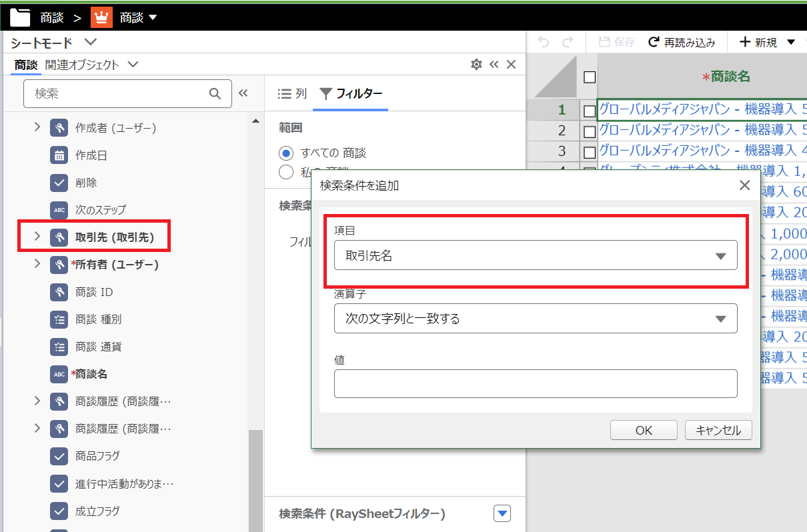Open the 演算子 dropdown

[535, 319]
